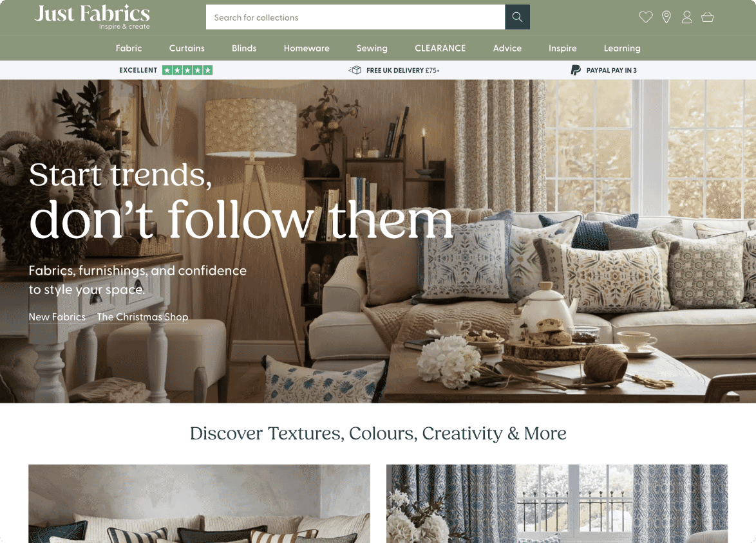Screen dimensions: 756x543
Task: Open the account profile icon
Action: pos(687,17)
